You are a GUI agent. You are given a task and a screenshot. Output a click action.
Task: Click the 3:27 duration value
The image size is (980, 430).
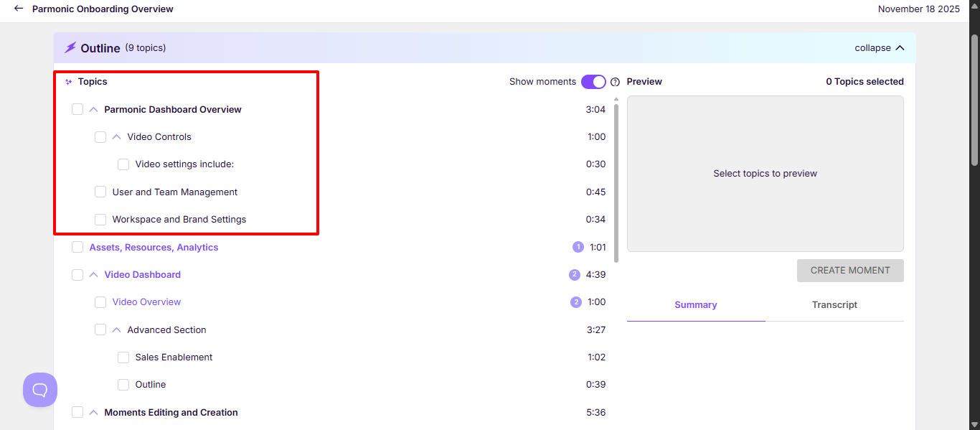595,330
